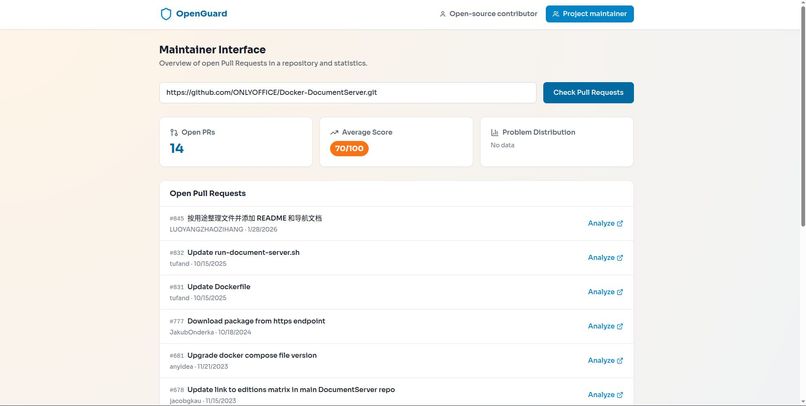This screenshot has width=806, height=406.
Task: Click the Open Pull Requests section heading
Action: (x=208, y=194)
